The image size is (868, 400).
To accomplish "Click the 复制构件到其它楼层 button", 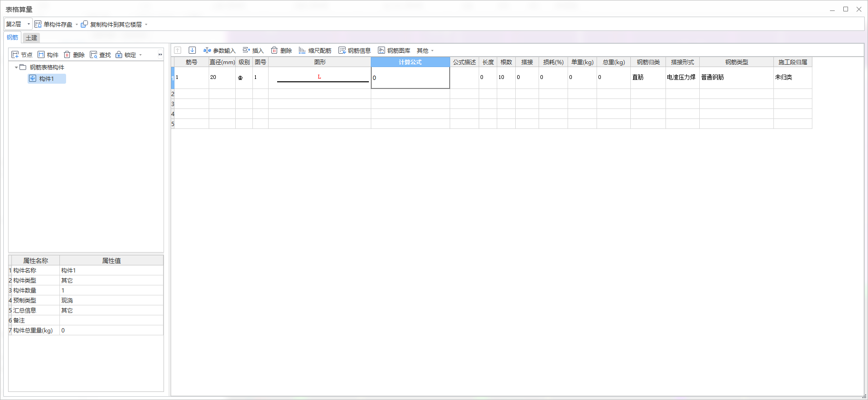I will (x=112, y=24).
